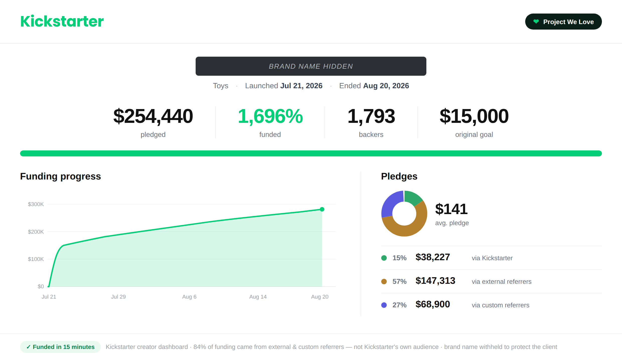
Task: Click the $200K axis label
Action: [36, 232]
